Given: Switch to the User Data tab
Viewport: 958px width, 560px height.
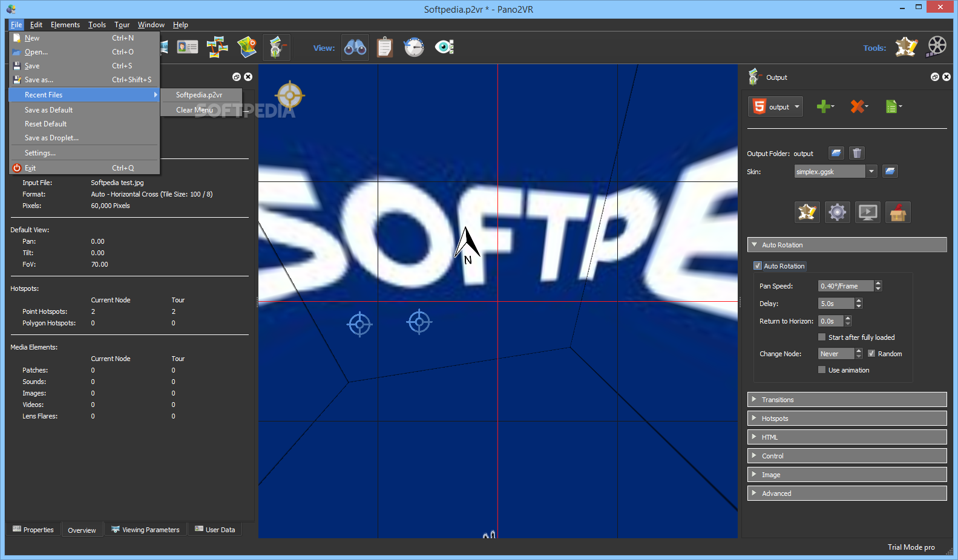Looking at the screenshot, I should (215, 530).
